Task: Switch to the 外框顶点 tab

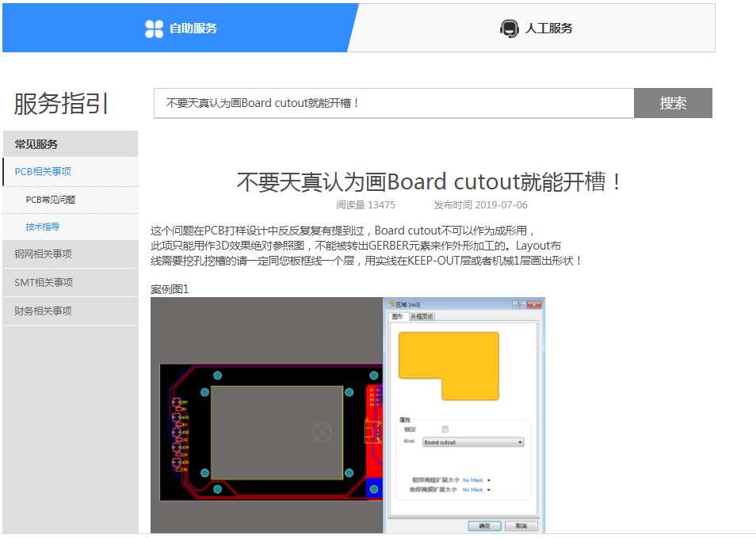Action: tap(422, 317)
